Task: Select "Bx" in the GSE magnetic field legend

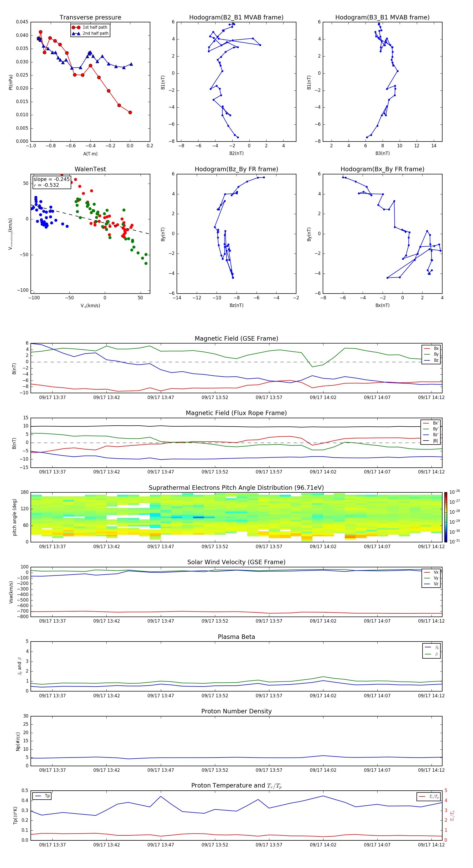Action: [x=431, y=349]
